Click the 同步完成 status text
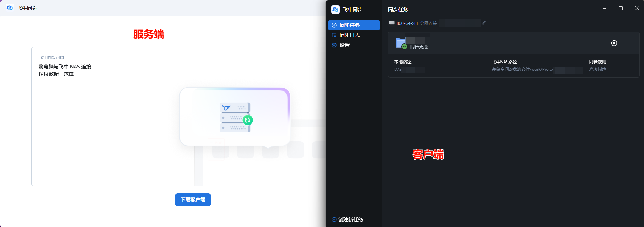The image size is (644, 227). point(419,47)
